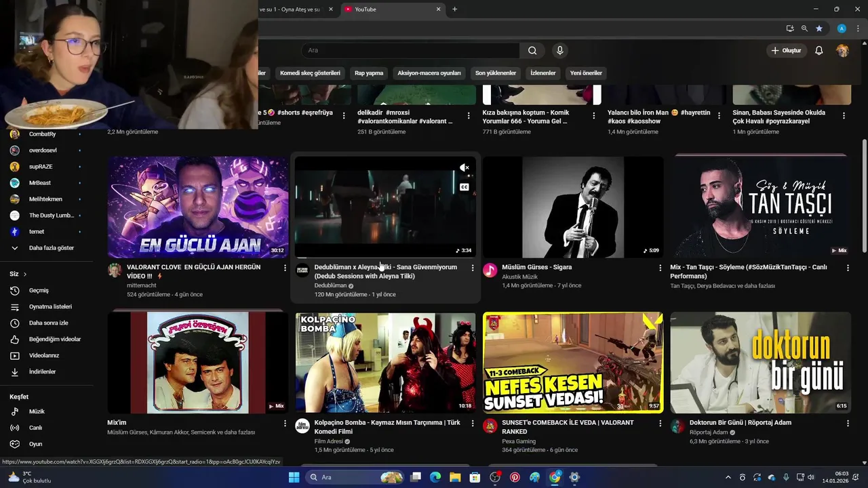Screen dimensions: 868x488
Task: Open options for delikadir #mroxsi short
Action: pyautogui.click(x=469, y=116)
